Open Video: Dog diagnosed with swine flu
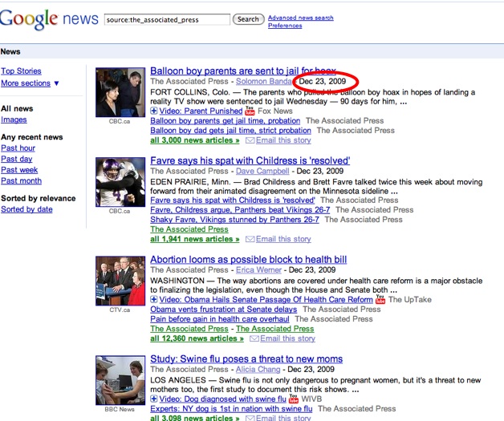The width and height of the screenshot is (504, 421). 222,399
